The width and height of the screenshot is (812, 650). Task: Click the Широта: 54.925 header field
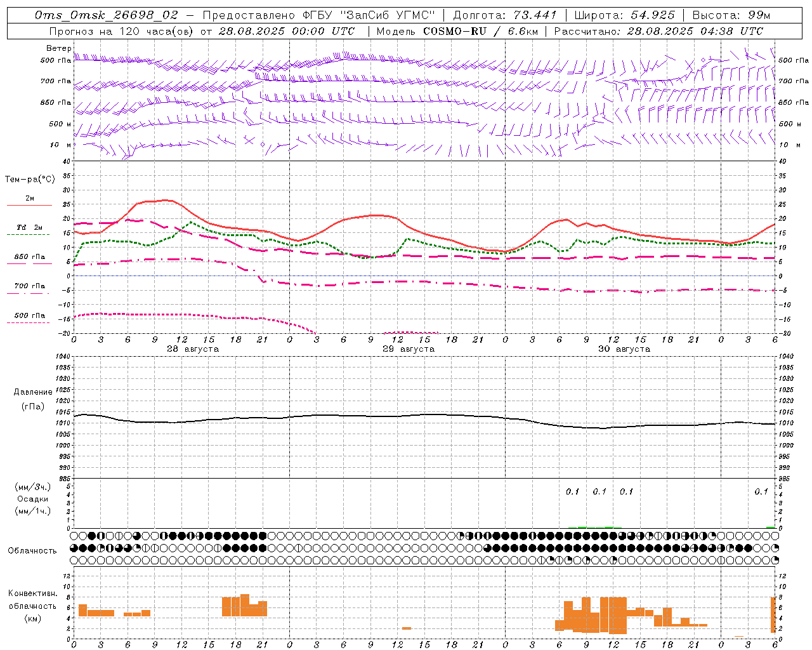pos(624,15)
